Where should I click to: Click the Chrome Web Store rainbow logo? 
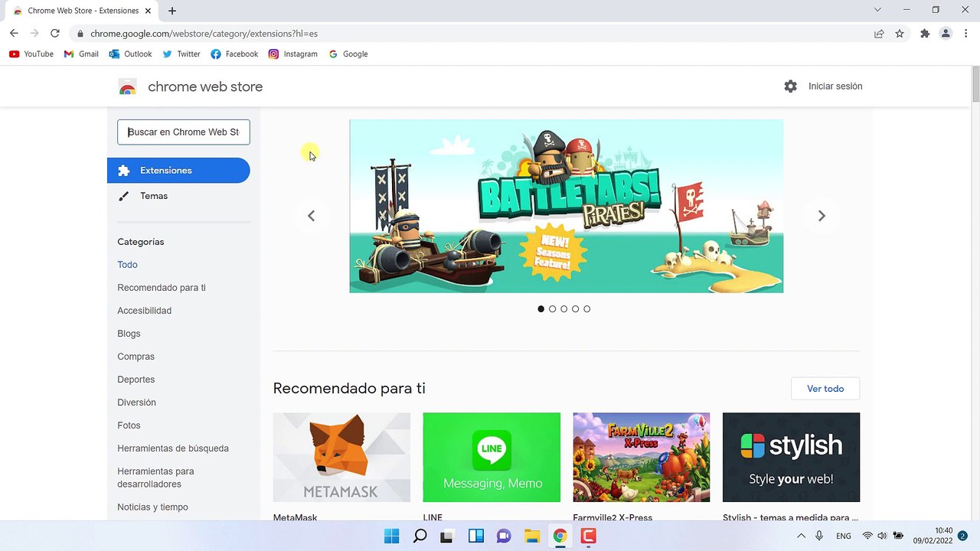(x=128, y=87)
